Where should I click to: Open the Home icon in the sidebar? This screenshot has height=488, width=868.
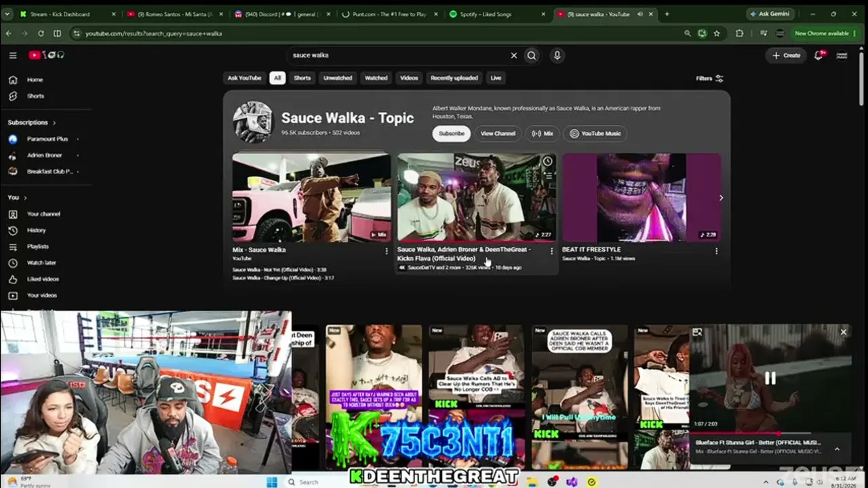[x=13, y=80]
